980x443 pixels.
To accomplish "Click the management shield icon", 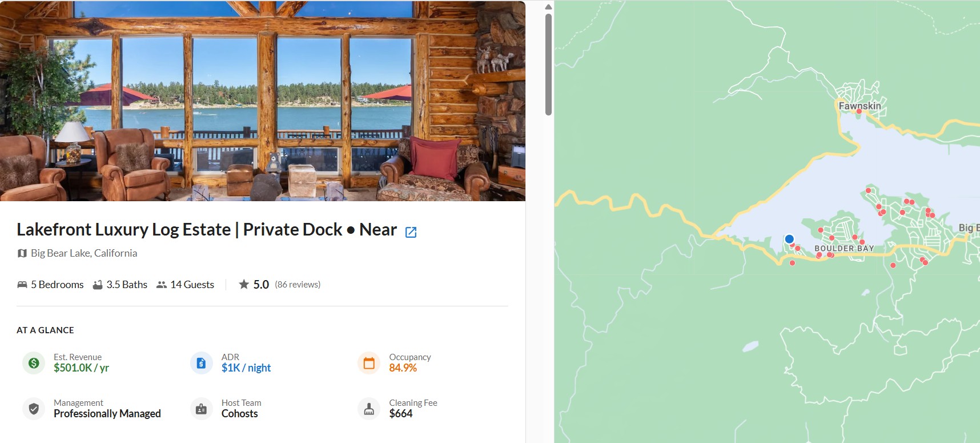I will 34,409.
